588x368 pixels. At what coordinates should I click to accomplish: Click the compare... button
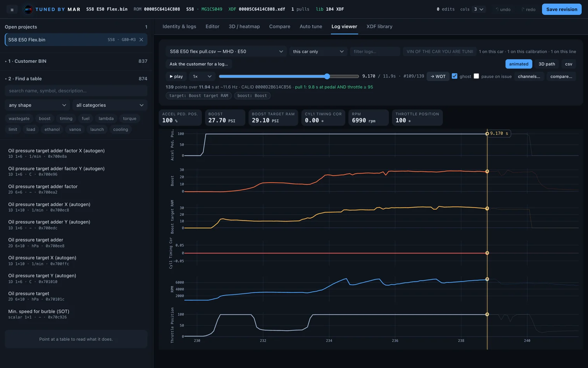[561, 76]
